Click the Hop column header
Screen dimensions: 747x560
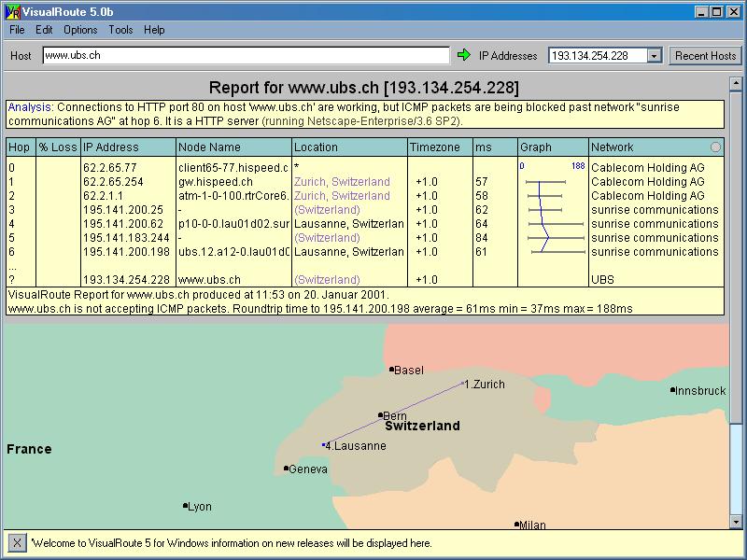click(21, 147)
